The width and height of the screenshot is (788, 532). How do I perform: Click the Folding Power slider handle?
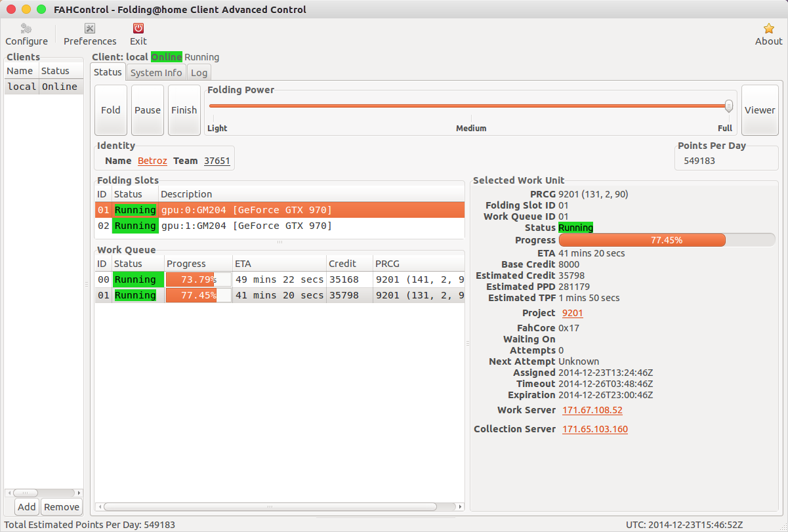tap(729, 106)
